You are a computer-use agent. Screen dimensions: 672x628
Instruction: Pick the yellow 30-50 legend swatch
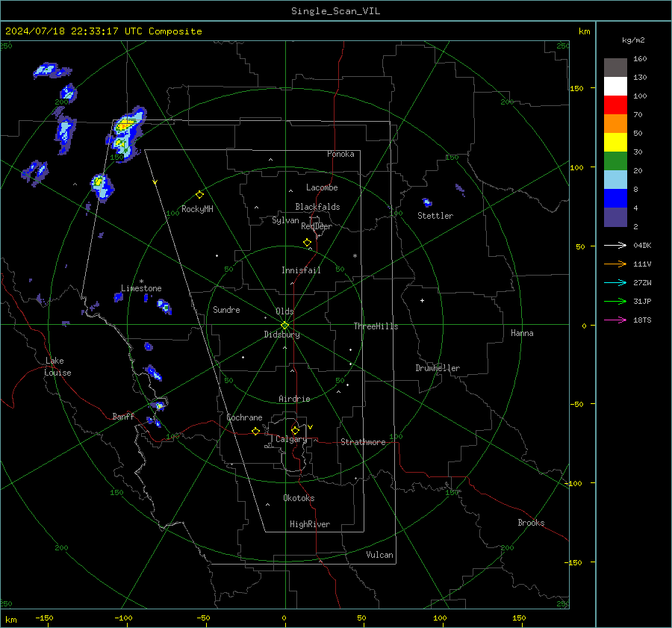click(615, 143)
